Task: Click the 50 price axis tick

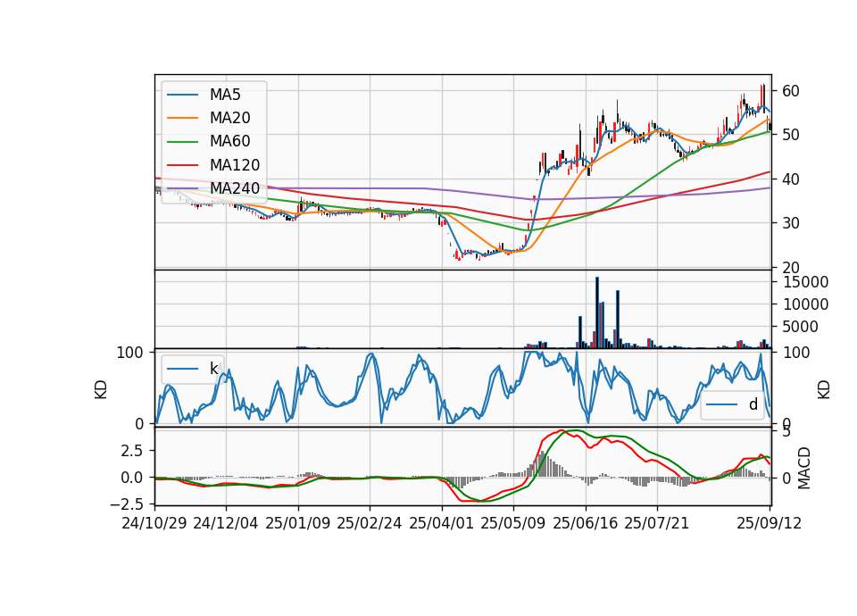Action: tap(791, 135)
